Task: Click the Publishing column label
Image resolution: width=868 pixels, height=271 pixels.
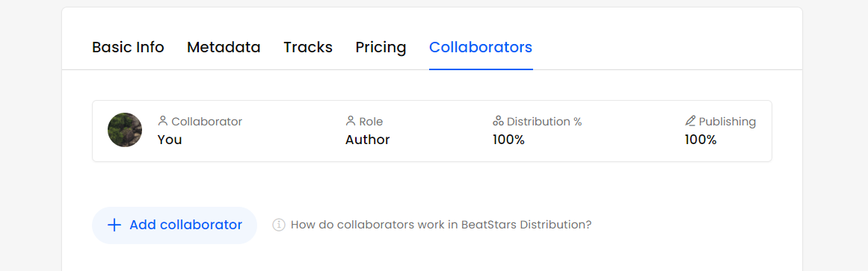Action: pos(727,121)
